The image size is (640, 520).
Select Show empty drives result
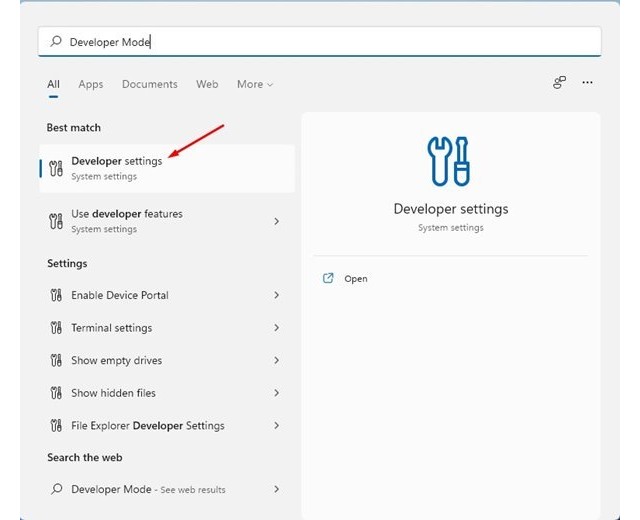[x=167, y=360]
